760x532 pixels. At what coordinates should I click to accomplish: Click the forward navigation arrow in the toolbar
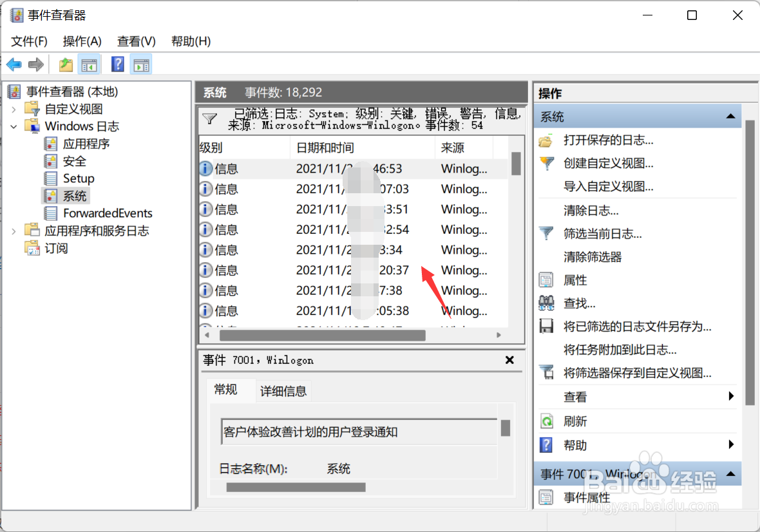[x=35, y=64]
